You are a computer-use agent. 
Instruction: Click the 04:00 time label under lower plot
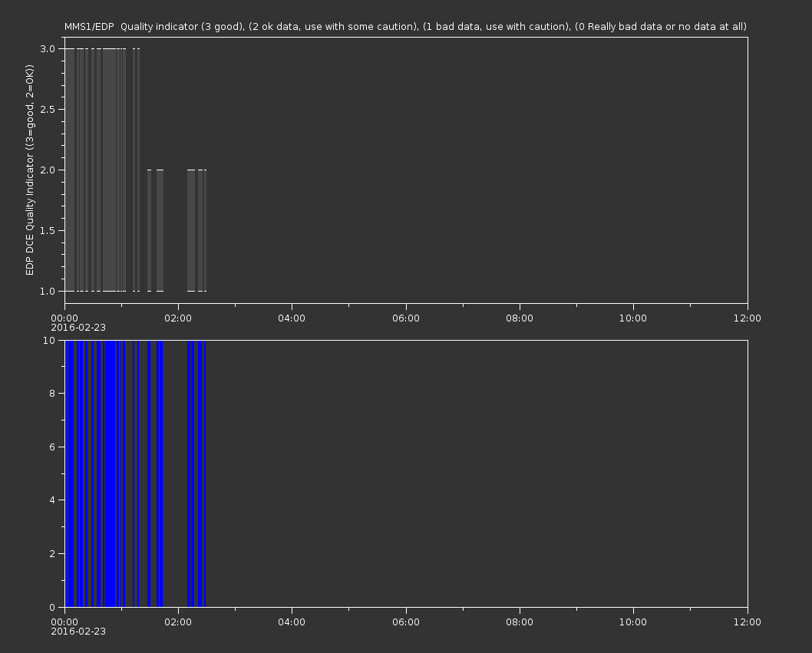[x=292, y=622]
